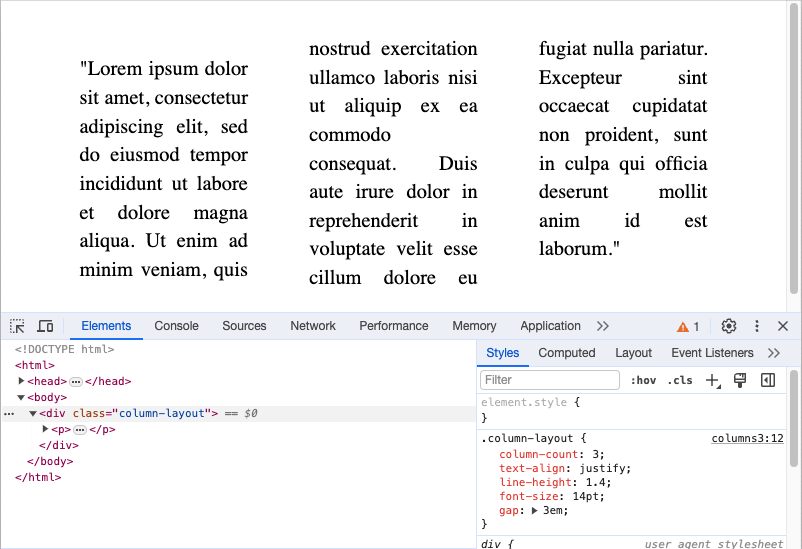Toggle the :hov element state panel
The image size is (802, 549).
643,380
